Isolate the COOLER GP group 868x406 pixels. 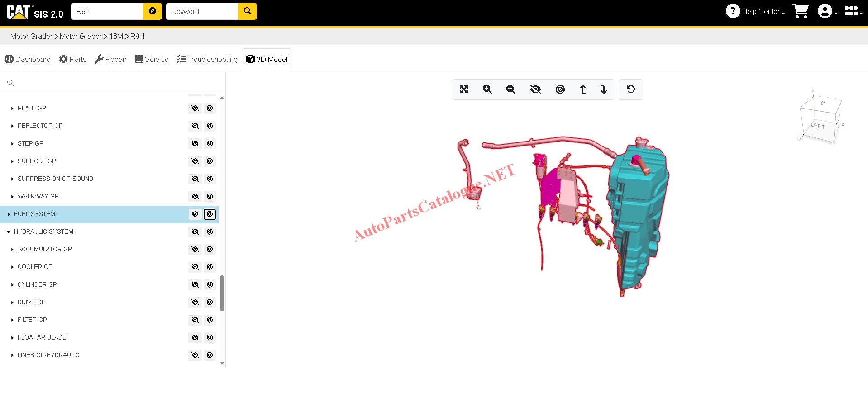coord(210,267)
